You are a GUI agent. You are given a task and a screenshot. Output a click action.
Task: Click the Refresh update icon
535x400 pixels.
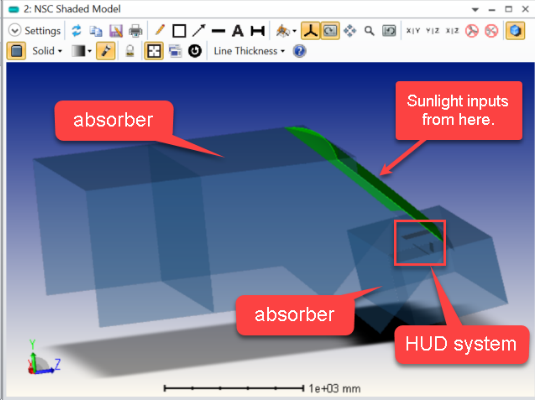click(x=76, y=31)
